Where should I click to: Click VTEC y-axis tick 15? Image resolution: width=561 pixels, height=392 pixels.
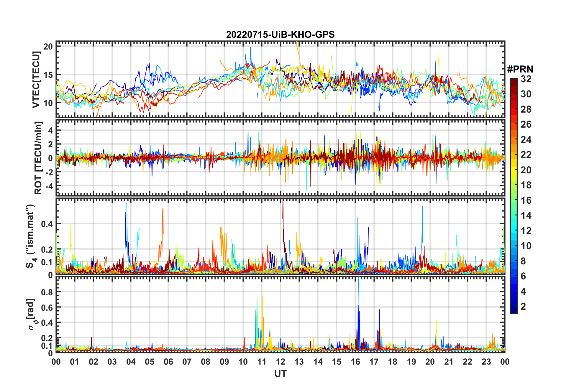pos(48,75)
